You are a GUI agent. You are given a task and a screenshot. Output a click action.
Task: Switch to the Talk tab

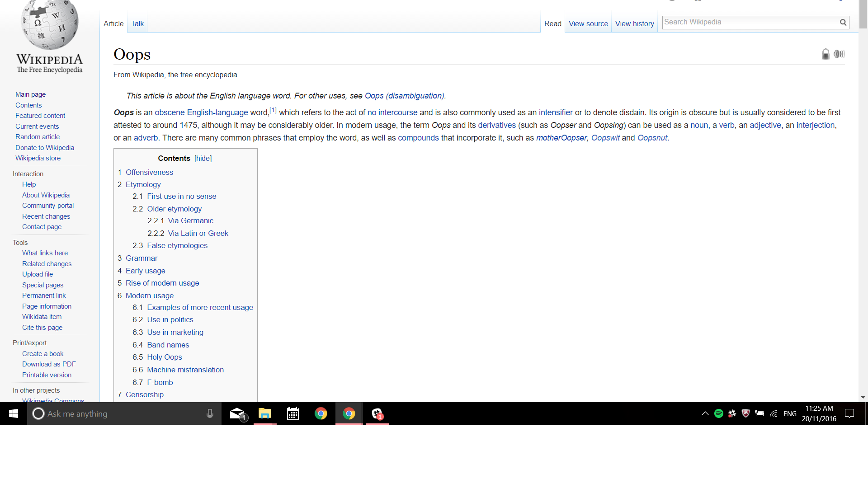pyautogui.click(x=137, y=23)
